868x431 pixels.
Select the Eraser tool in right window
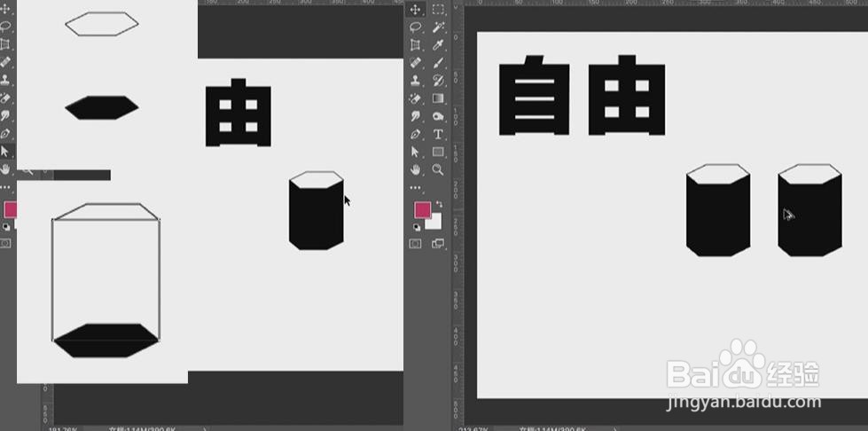click(415, 98)
